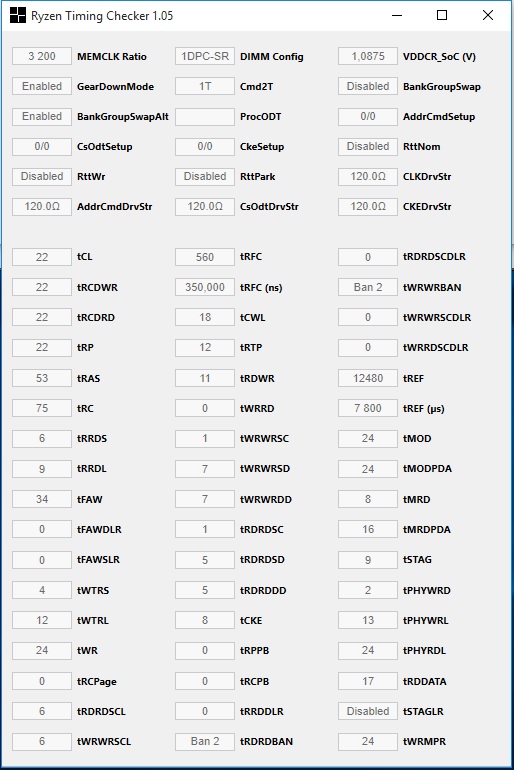Click the tWTRL value field
The width and height of the screenshot is (514, 770).
click(42, 620)
